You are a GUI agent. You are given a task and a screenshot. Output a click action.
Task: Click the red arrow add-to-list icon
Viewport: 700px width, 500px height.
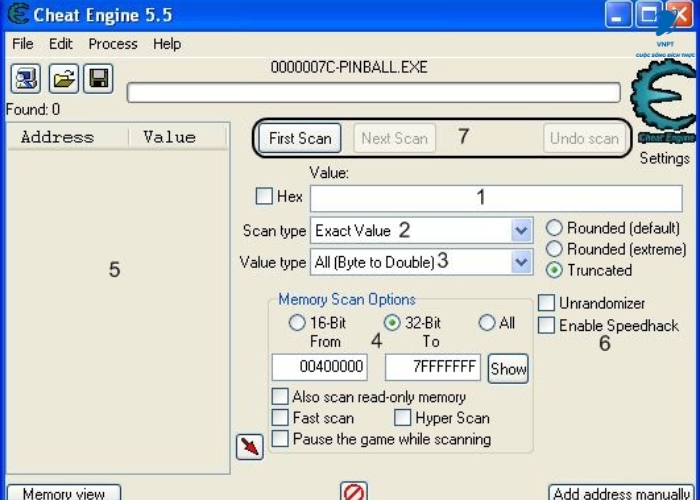250,447
